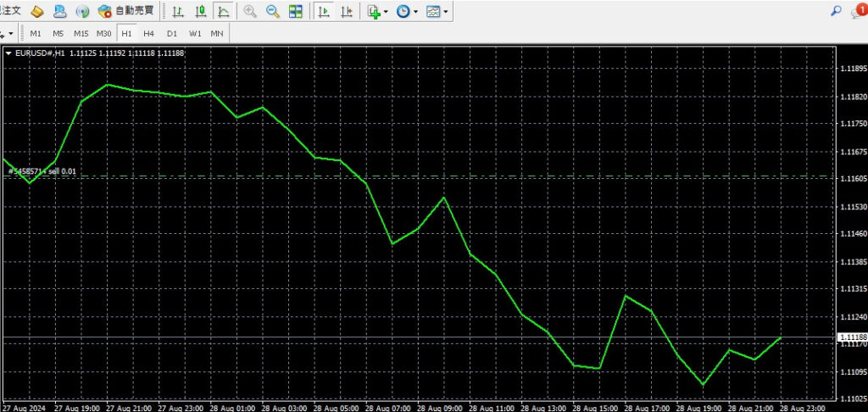Click the blue user computer icon
This screenshot has width=868, height=412.
click(59, 12)
